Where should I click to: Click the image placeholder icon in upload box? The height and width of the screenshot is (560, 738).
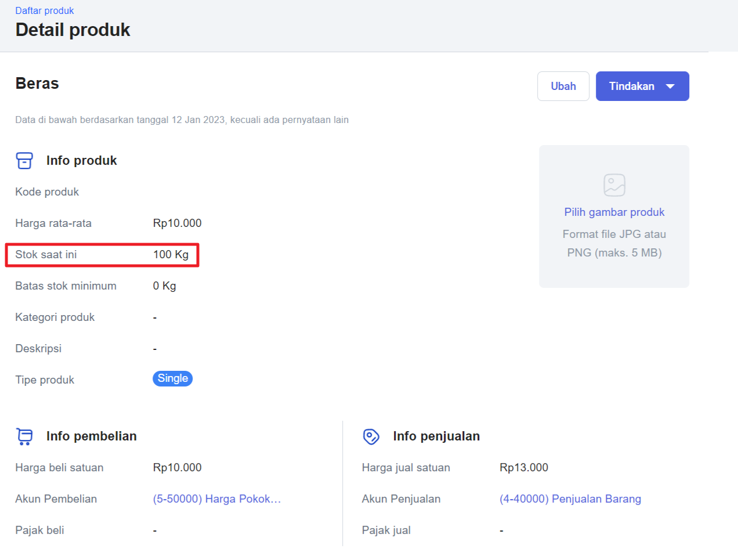614,185
